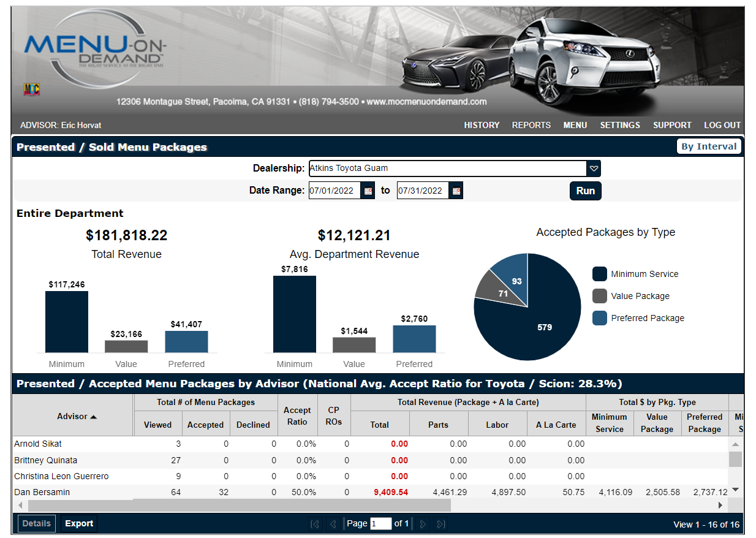Viewport: 756px width, 538px height.
Task: Click the Run button
Action: tap(586, 191)
